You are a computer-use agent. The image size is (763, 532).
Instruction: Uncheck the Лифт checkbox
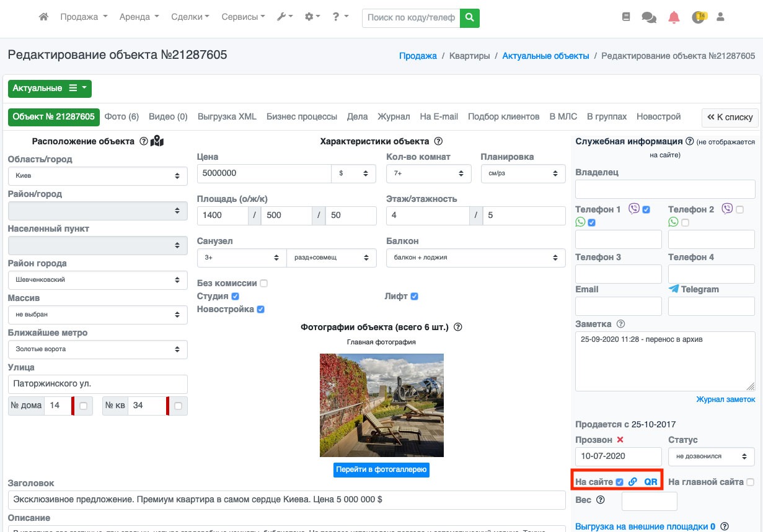(x=414, y=296)
